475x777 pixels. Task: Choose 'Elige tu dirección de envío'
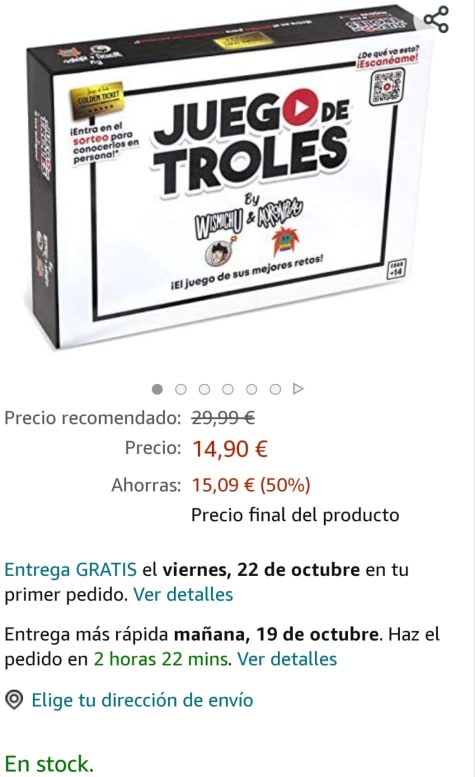(142, 700)
